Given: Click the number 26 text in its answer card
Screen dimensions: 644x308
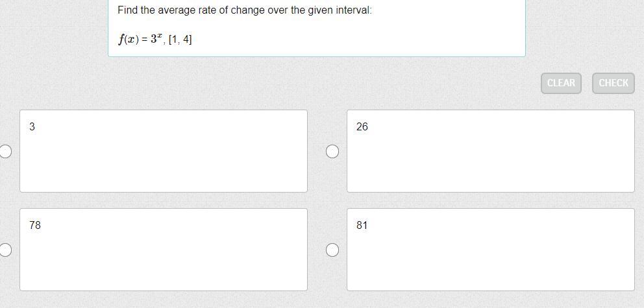Looking at the screenshot, I should 362,127.
